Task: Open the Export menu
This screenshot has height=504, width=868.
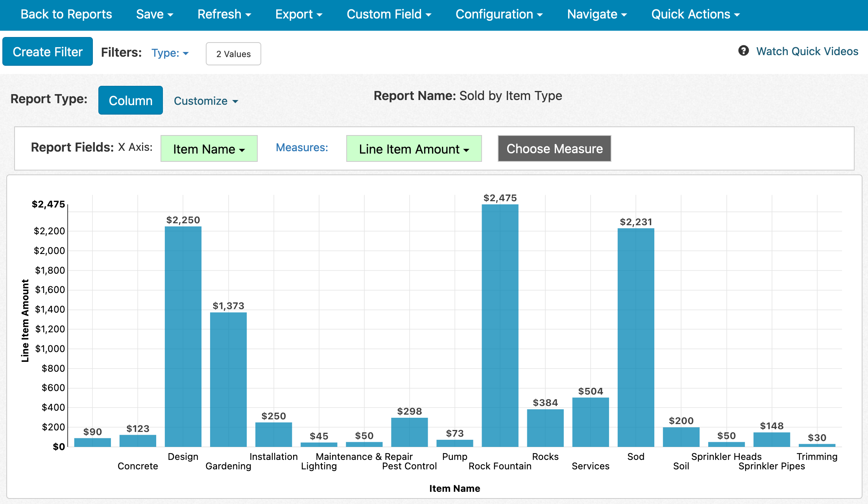Action: tap(299, 14)
